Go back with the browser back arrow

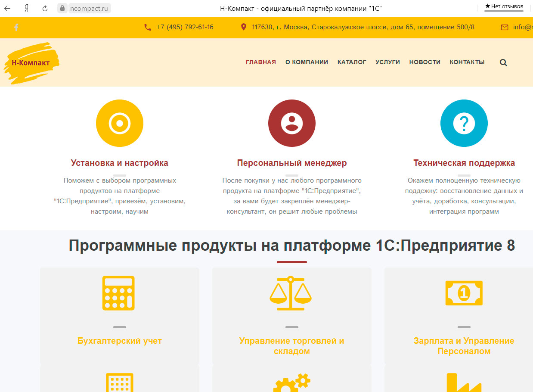point(7,8)
